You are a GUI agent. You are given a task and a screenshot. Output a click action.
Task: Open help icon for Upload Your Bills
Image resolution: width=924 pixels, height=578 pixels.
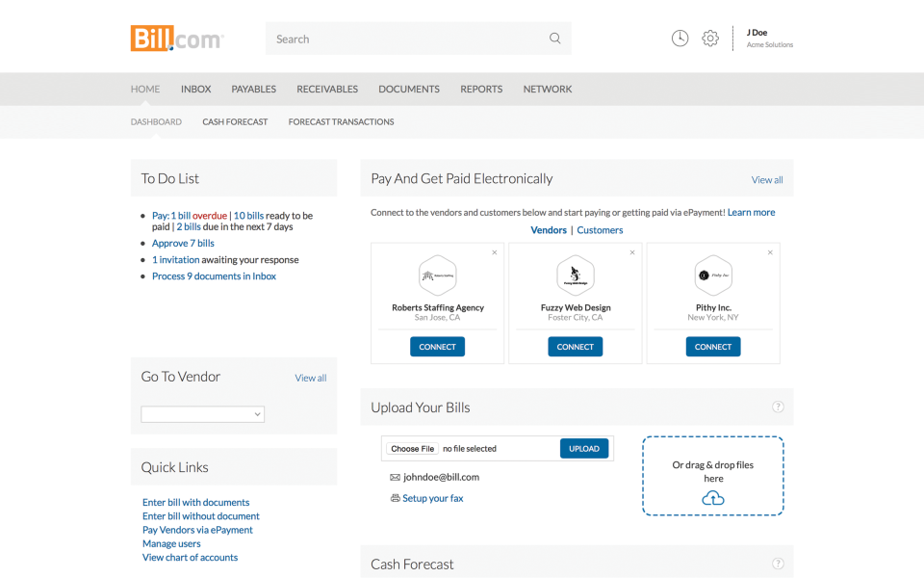(x=778, y=407)
